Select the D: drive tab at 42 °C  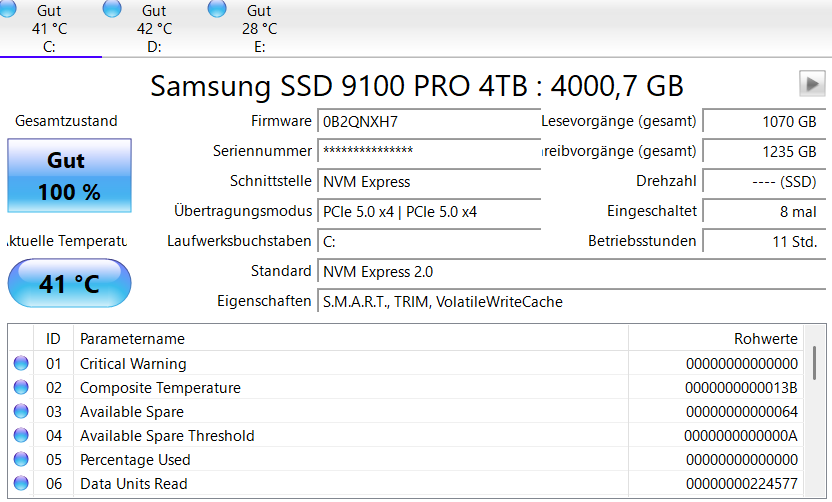[x=154, y=28]
